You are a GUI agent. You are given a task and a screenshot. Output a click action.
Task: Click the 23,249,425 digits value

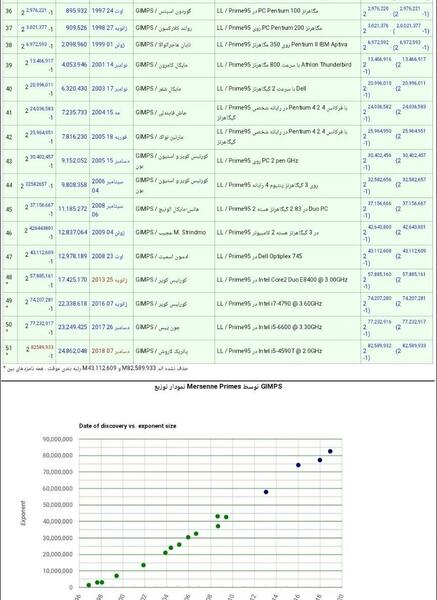[73, 327]
